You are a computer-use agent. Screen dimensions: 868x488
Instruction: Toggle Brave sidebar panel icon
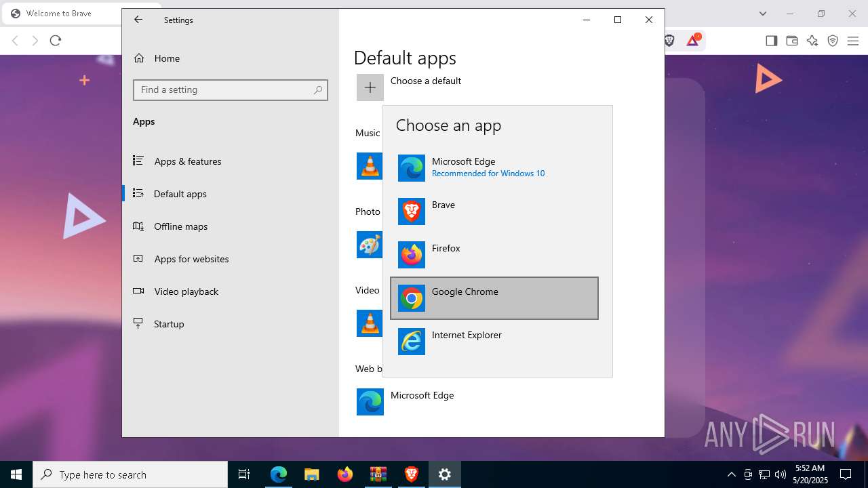pos(771,41)
